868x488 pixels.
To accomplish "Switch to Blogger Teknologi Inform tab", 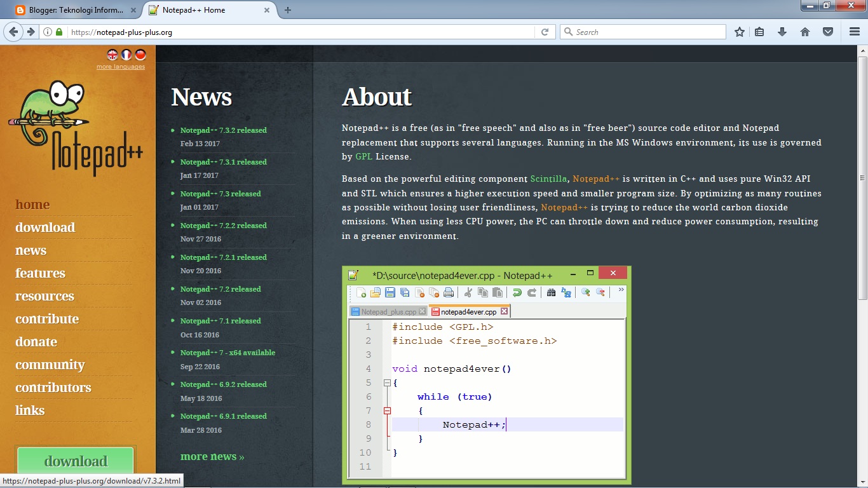I will (76, 10).
